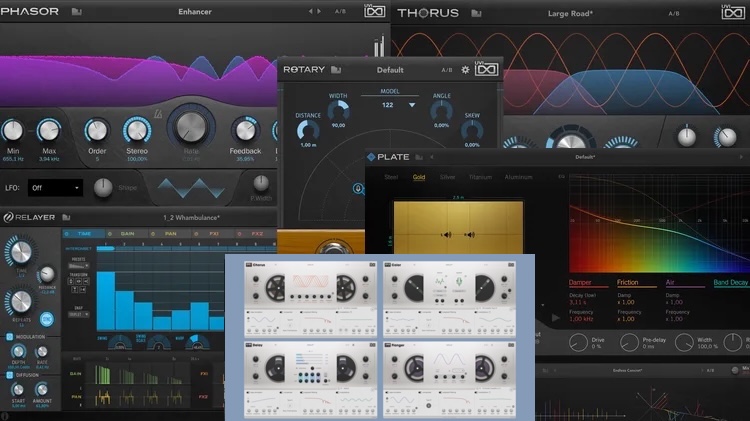This screenshot has height=421, width=750.
Task: Open Phasor LFO Off dropdown
Action: tap(55, 188)
